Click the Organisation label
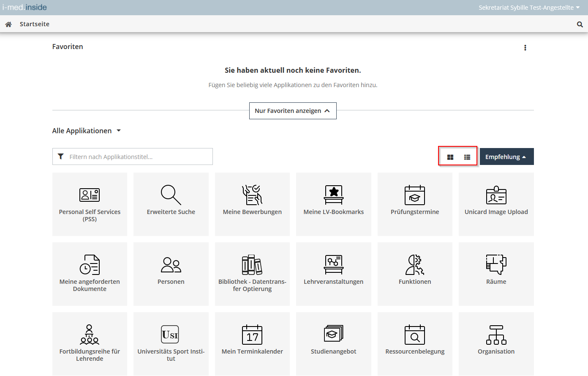 coord(496,351)
